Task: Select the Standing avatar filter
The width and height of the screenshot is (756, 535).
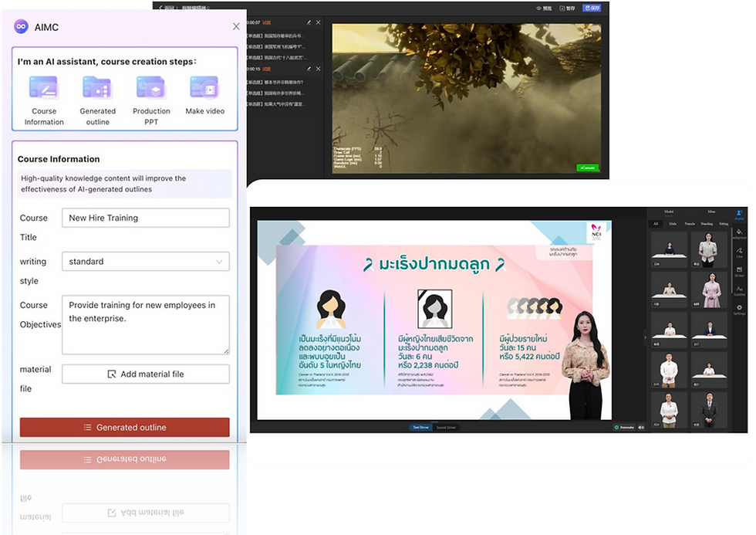Action: (707, 224)
